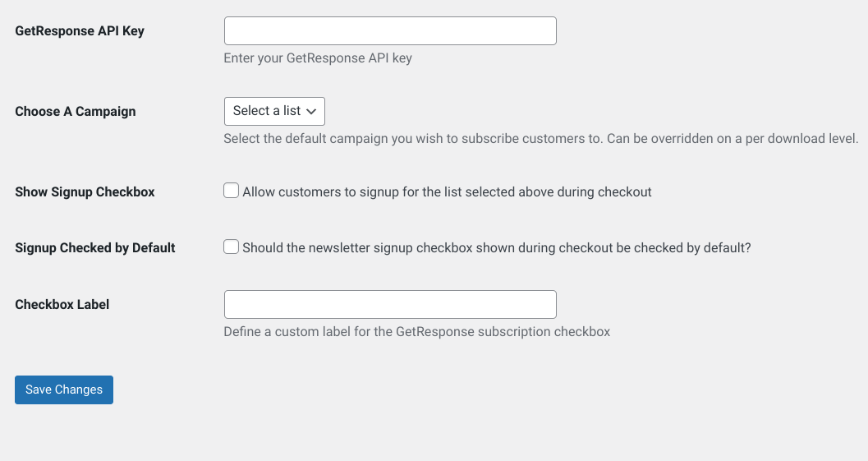The height and width of the screenshot is (461, 868).
Task: Click the 'Can be overridden on a per download level' sentence
Action: click(x=733, y=139)
